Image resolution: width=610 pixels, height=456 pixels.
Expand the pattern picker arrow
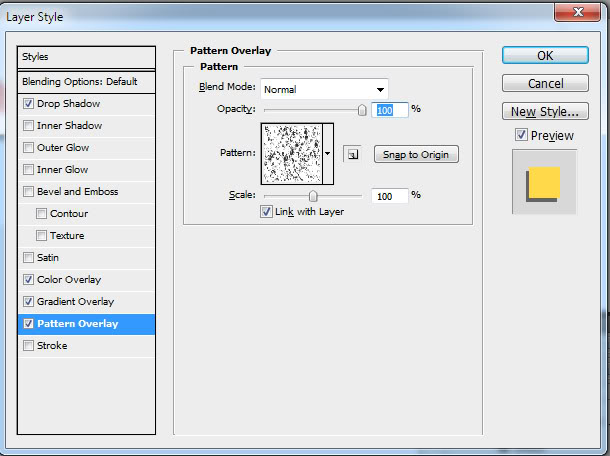(x=327, y=153)
